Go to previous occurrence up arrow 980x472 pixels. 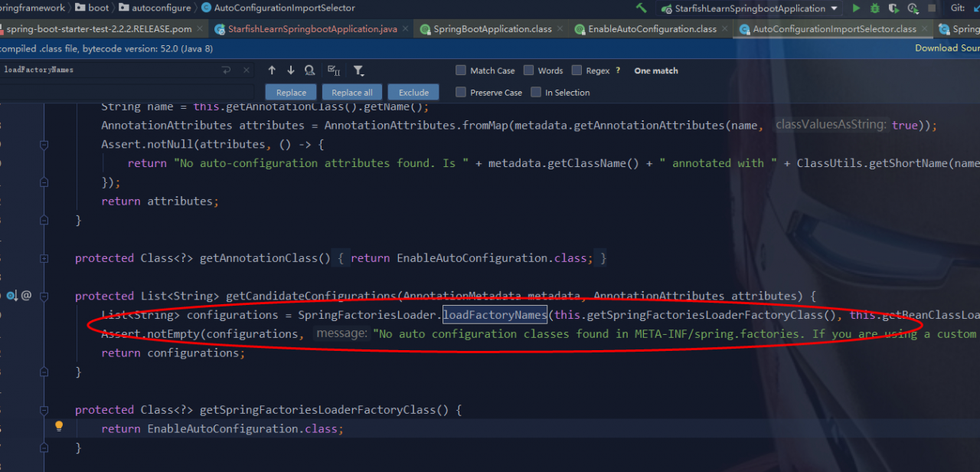point(272,70)
